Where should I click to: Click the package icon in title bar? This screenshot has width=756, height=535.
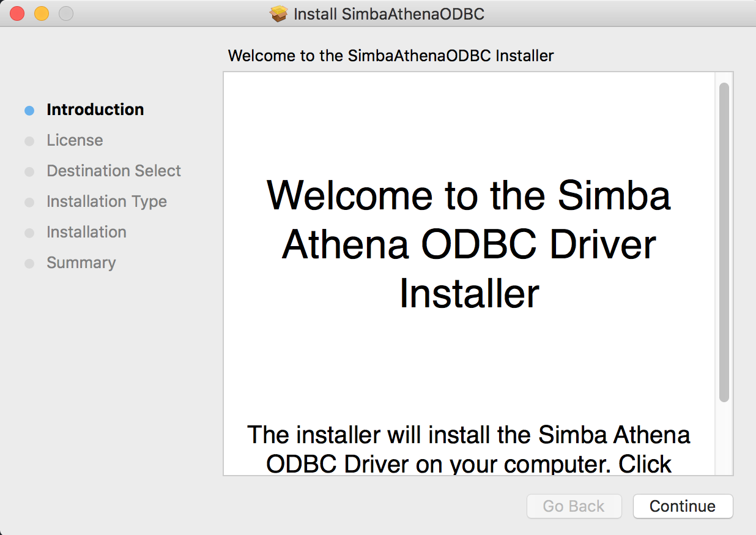(x=279, y=13)
